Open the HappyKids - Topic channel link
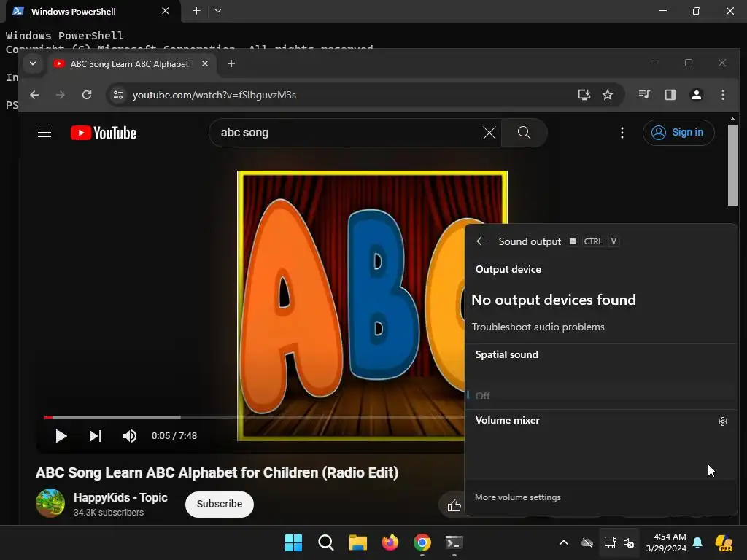 pos(120,497)
